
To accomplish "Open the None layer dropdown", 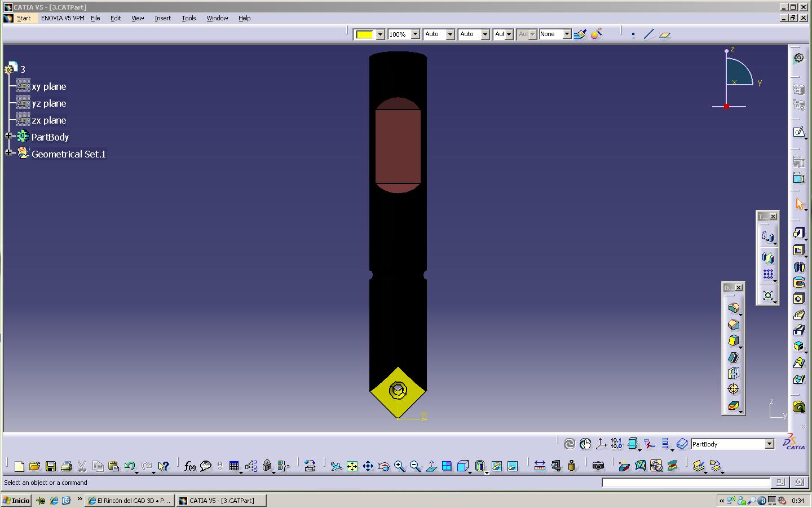I will 567,34.
